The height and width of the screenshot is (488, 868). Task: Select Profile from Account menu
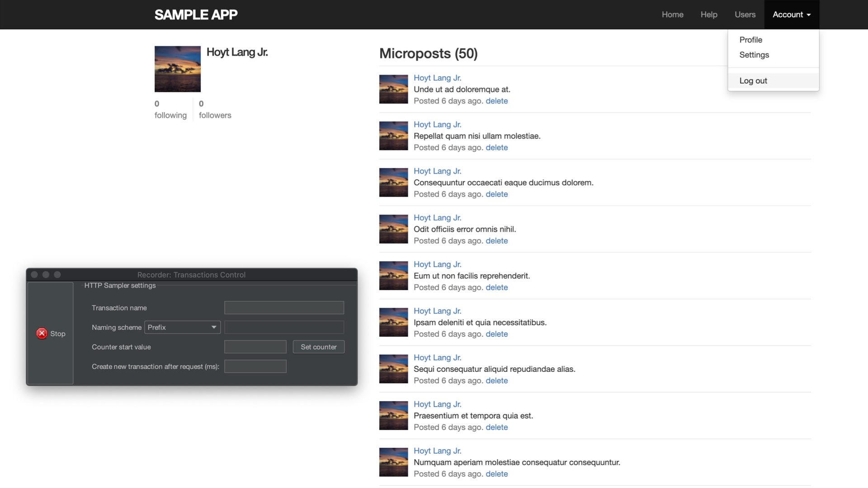[x=750, y=40]
